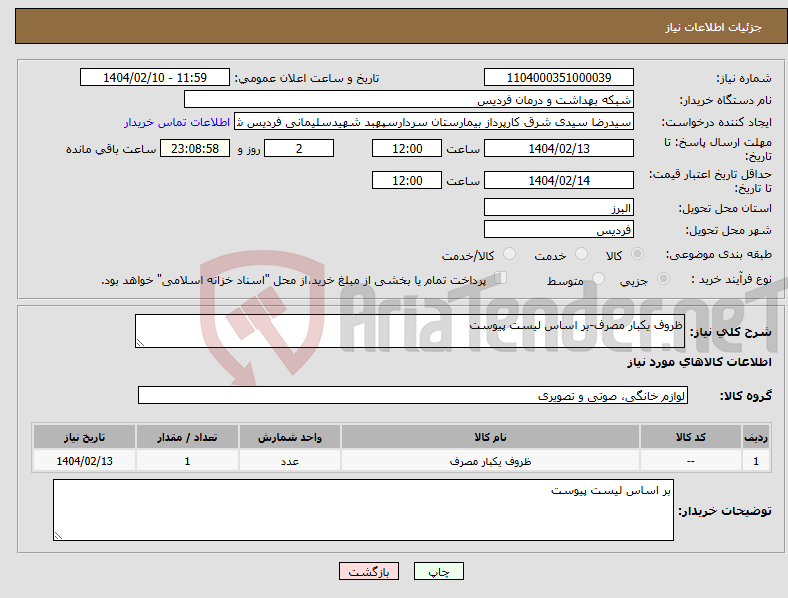788x598 pixels.
Task: Click the کد کالا cell showing --
Action: pos(691,461)
